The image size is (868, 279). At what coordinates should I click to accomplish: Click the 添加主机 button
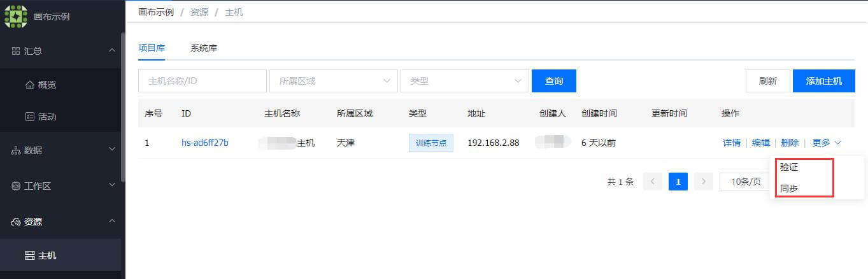point(824,81)
